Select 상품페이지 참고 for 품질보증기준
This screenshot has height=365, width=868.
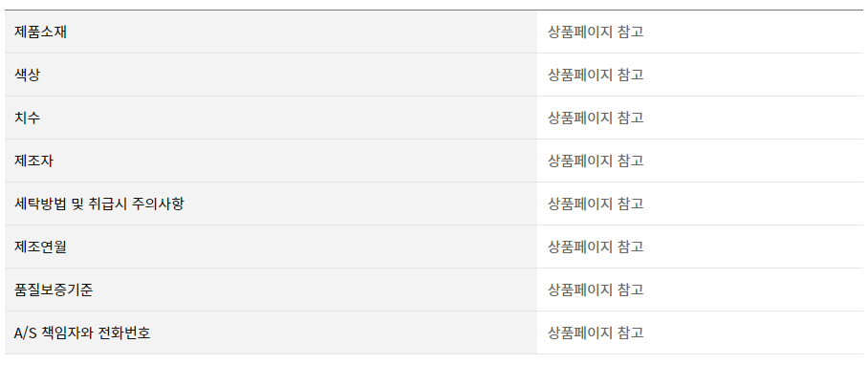point(596,290)
